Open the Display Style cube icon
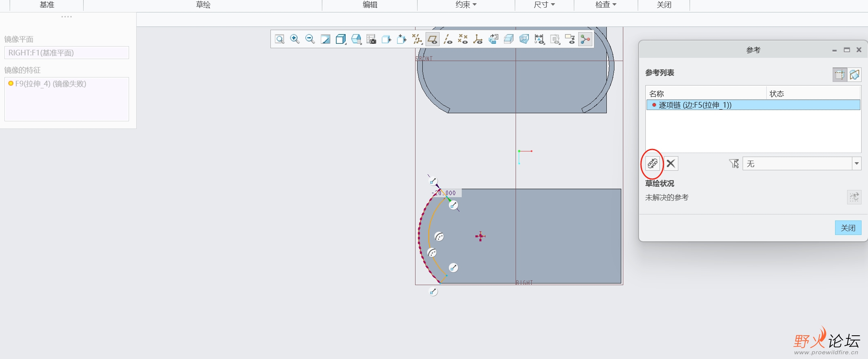The width and height of the screenshot is (868, 359). tap(341, 39)
